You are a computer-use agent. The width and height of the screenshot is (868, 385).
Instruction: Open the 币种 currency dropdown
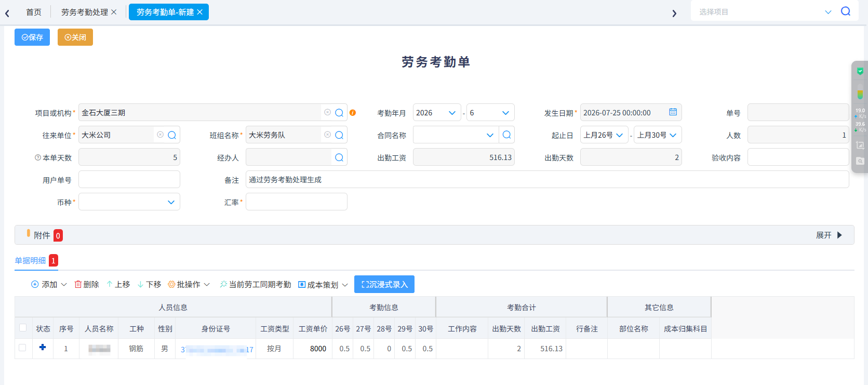129,202
